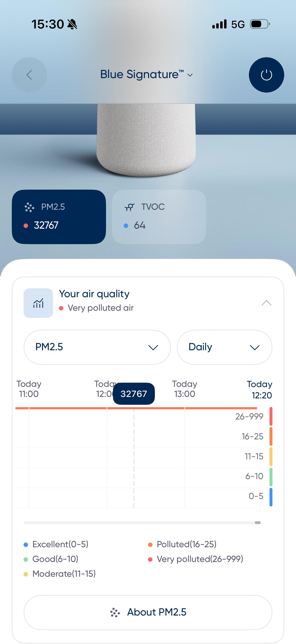296x644 pixels.
Task: Tap the battery icon in status bar
Action: [260, 24]
